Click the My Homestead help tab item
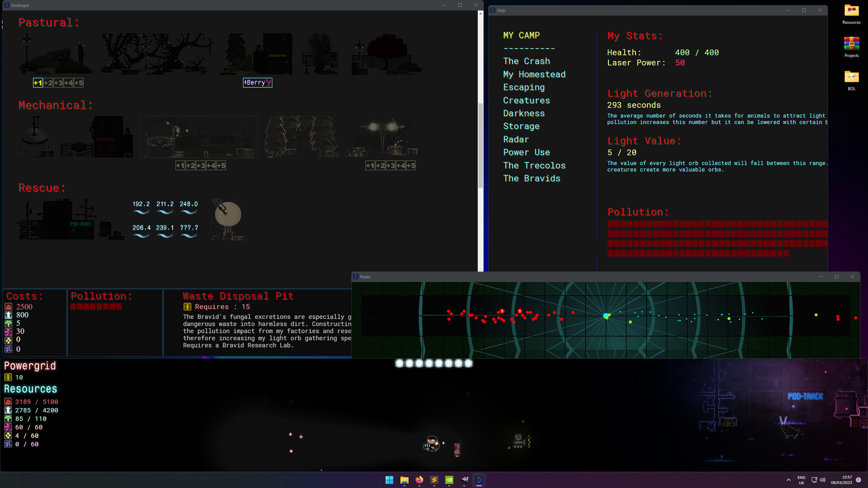 tap(533, 74)
